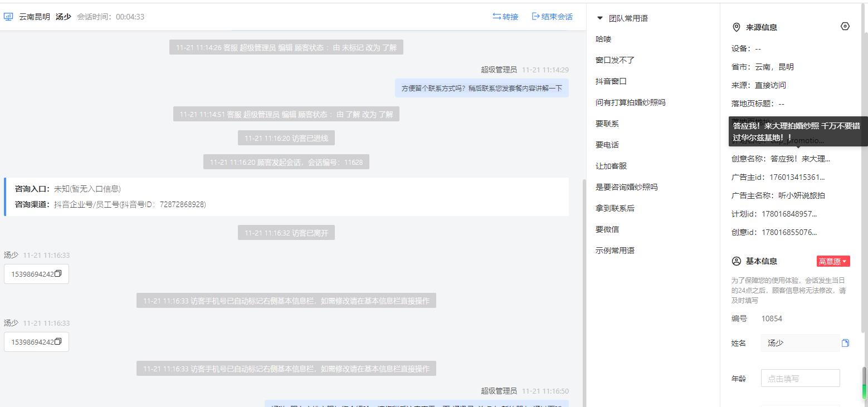The image size is (868, 407).
Task: Click 省市 value 云南，昆明
Action: click(x=774, y=67)
